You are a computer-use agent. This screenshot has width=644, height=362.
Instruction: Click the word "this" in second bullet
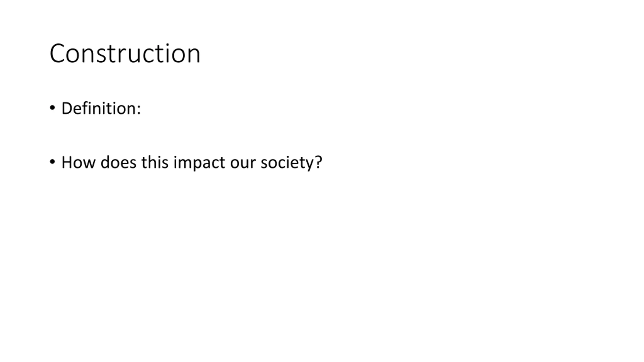coord(155,162)
